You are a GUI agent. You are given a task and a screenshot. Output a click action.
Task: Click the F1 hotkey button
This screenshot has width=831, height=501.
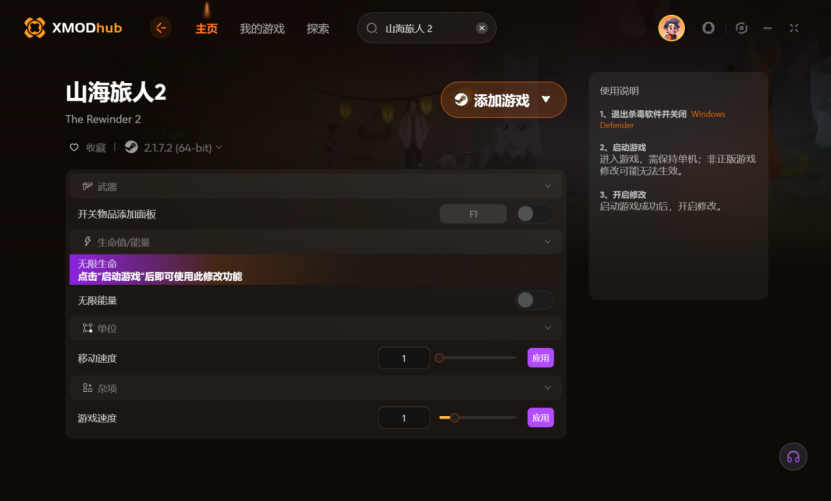coord(473,214)
